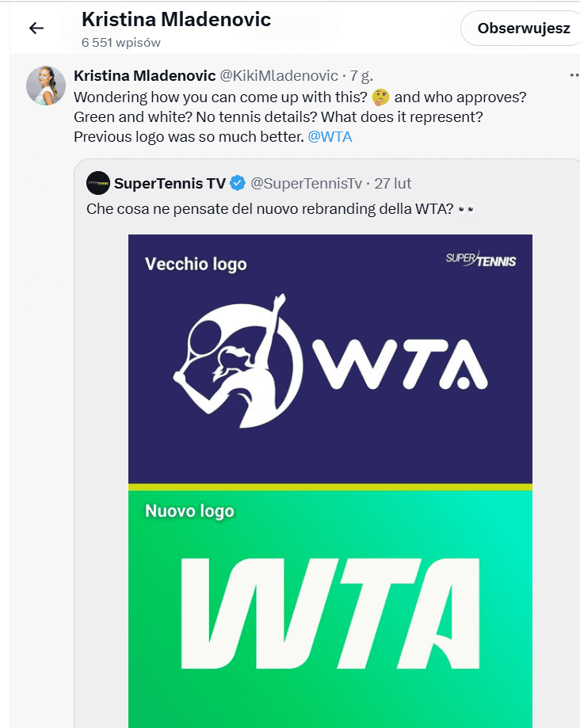580x728 pixels.
Task: Click the "27 lut" quoted tweet date
Action: coord(393,184)
